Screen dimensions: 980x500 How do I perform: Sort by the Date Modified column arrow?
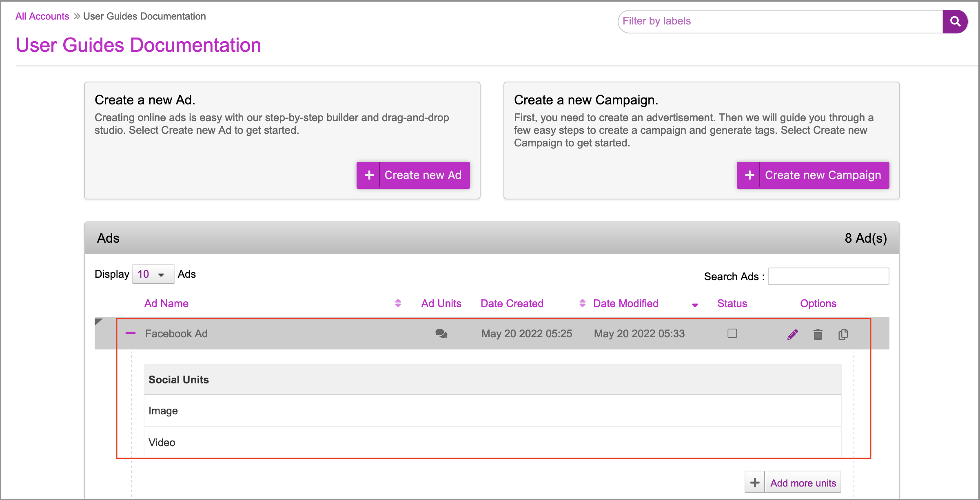695,305
